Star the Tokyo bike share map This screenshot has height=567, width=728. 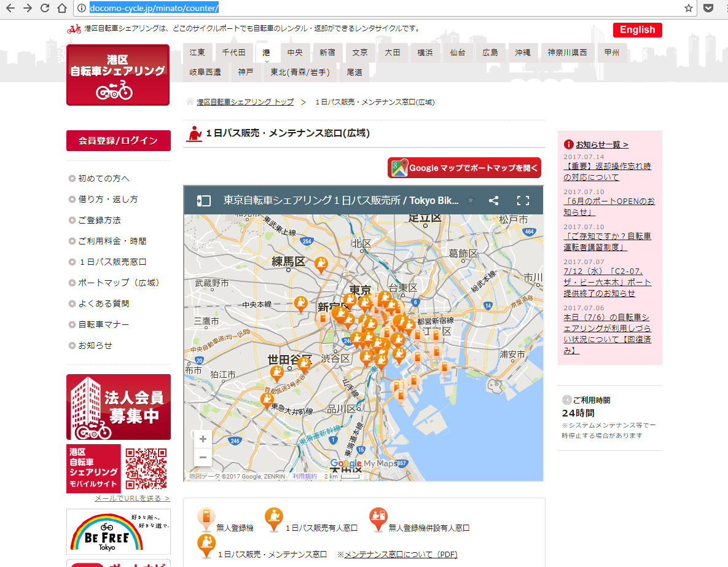(x=471, y=200)
